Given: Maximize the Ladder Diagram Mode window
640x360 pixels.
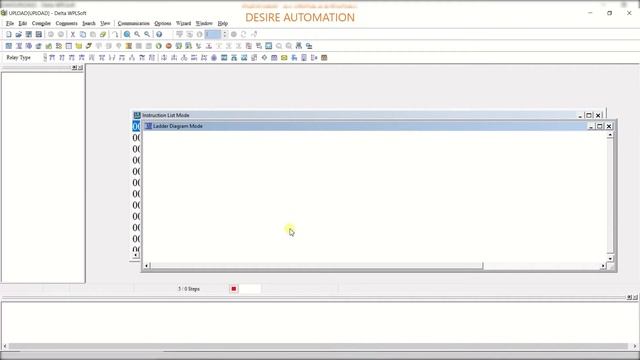Looking at the screenshot, I should [x=600, y=127].
